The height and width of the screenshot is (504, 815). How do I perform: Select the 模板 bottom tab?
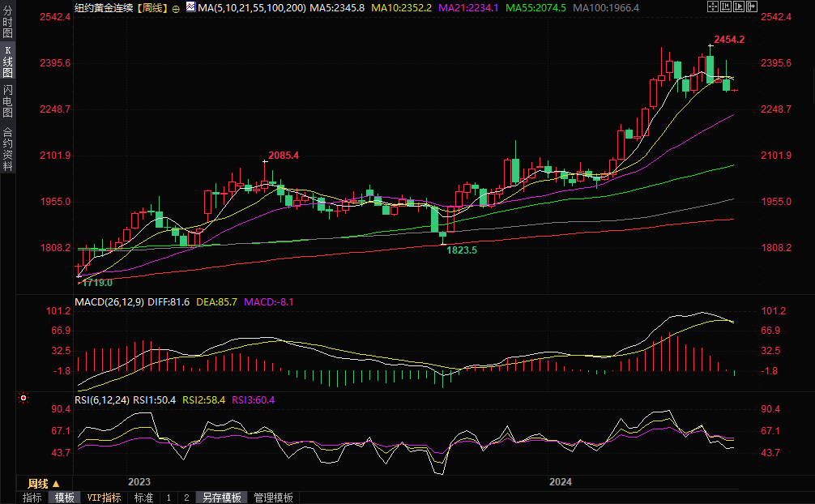[65, 498]
